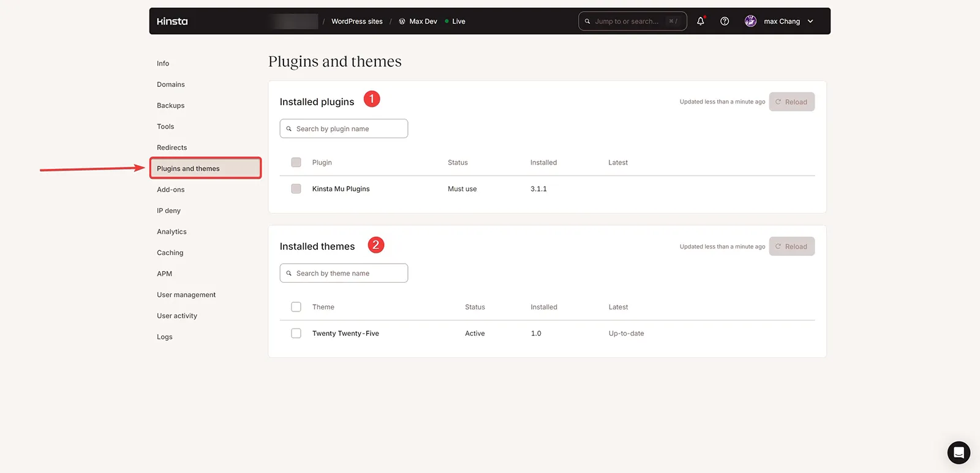Click the 3.1.1 installed version
Screen dimensions: 980x473
(x=538, y=189)
